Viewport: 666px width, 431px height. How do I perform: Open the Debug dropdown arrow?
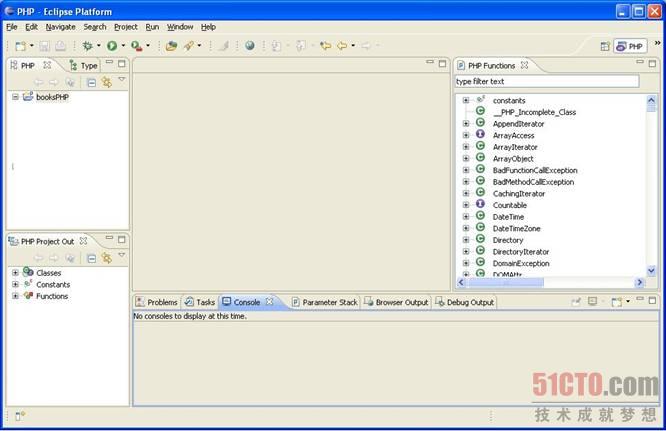tap(99, 45)
